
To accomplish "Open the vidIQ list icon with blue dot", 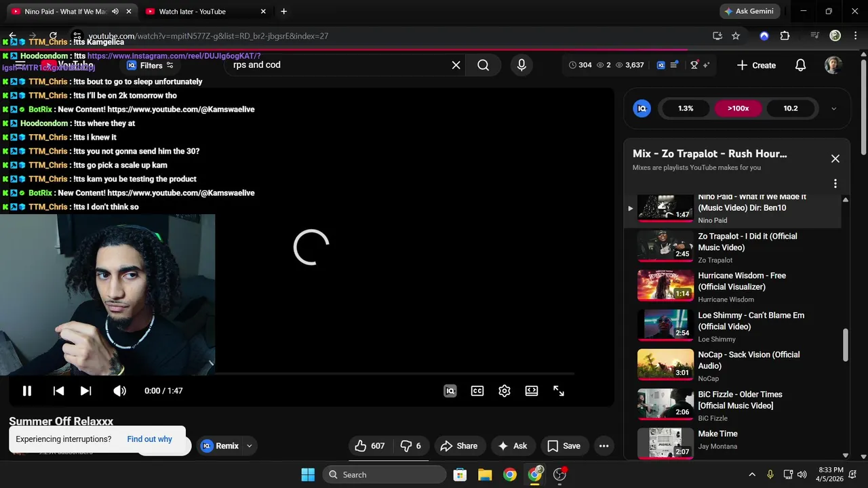I will pyautogui.click(x=674, y=65).
